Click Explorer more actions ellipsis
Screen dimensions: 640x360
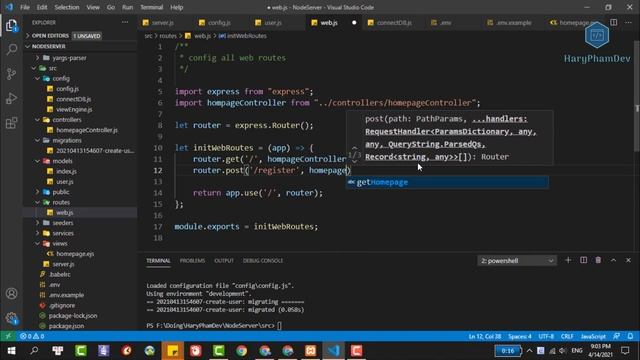[125, 22]
